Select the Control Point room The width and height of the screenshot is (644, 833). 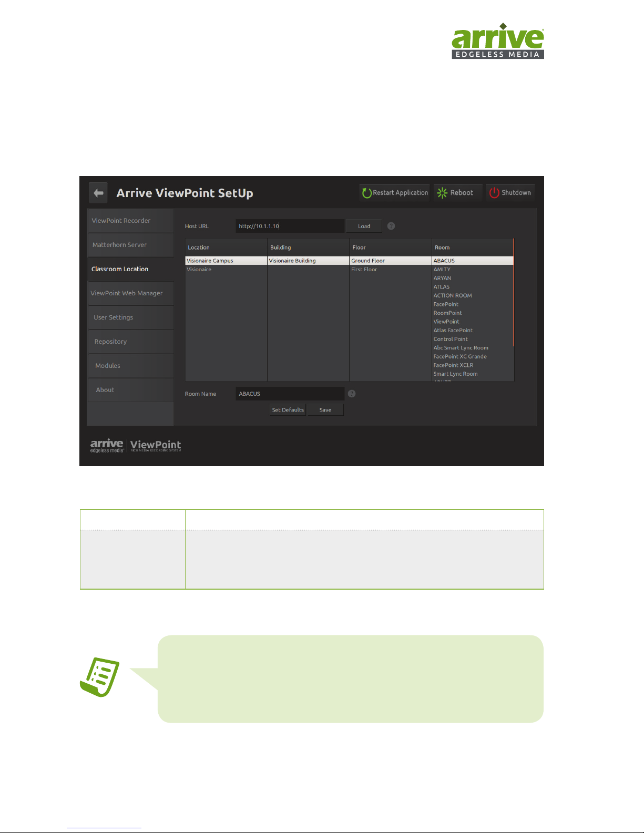(x=472, y=339)
